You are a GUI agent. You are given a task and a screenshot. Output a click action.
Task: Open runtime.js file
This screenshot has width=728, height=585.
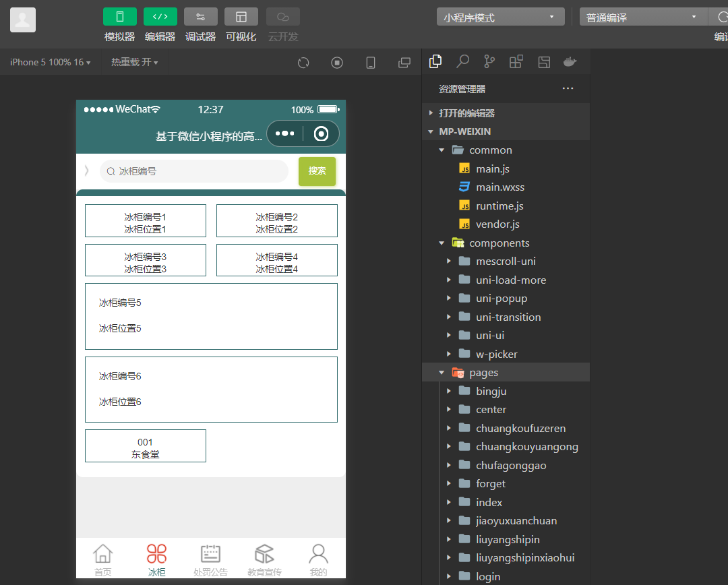coord(506,206)
